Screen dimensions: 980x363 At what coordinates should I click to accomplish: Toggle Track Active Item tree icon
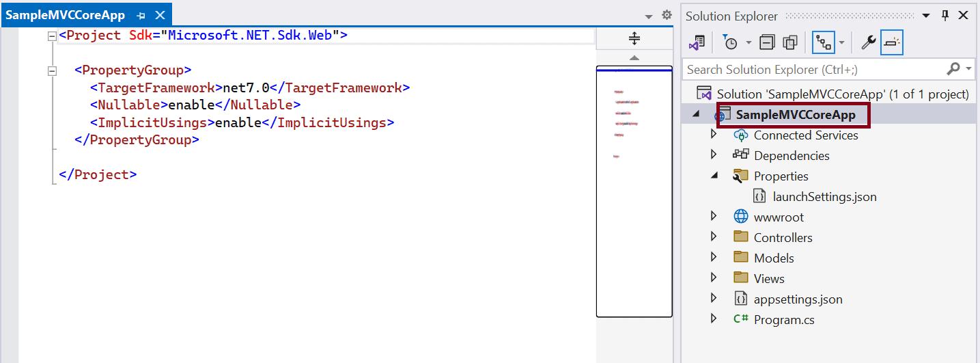pos(824,43)
